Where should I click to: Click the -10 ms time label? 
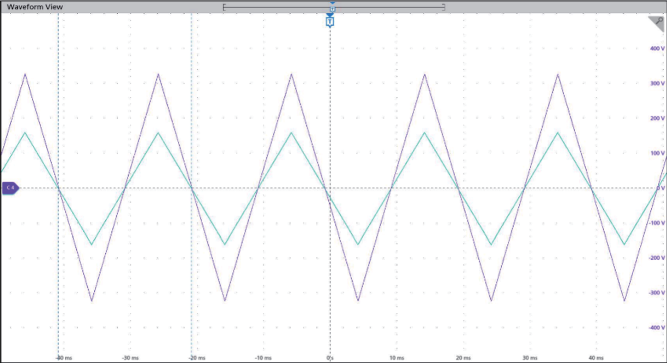(x=263, y=358)
